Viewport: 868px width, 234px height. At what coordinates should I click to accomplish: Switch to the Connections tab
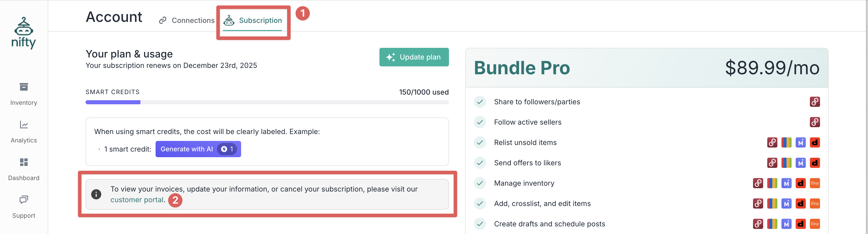(187, 20)
